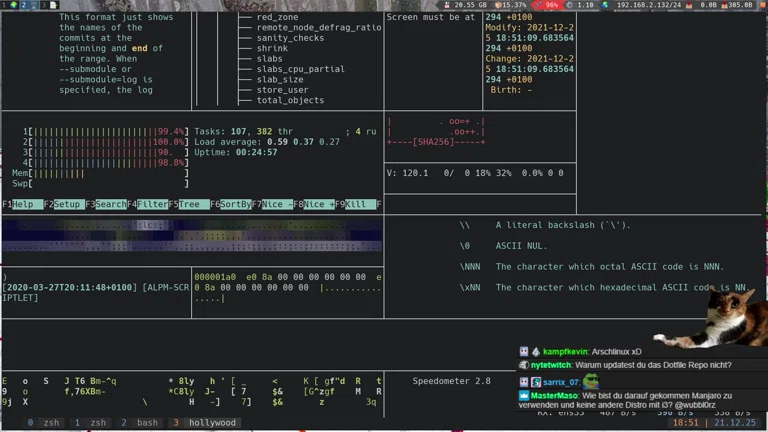Image resolution: width=768 pixels, height=432 pixels.
Task: Click the slab_size tree entry
Action: (280, 79)
